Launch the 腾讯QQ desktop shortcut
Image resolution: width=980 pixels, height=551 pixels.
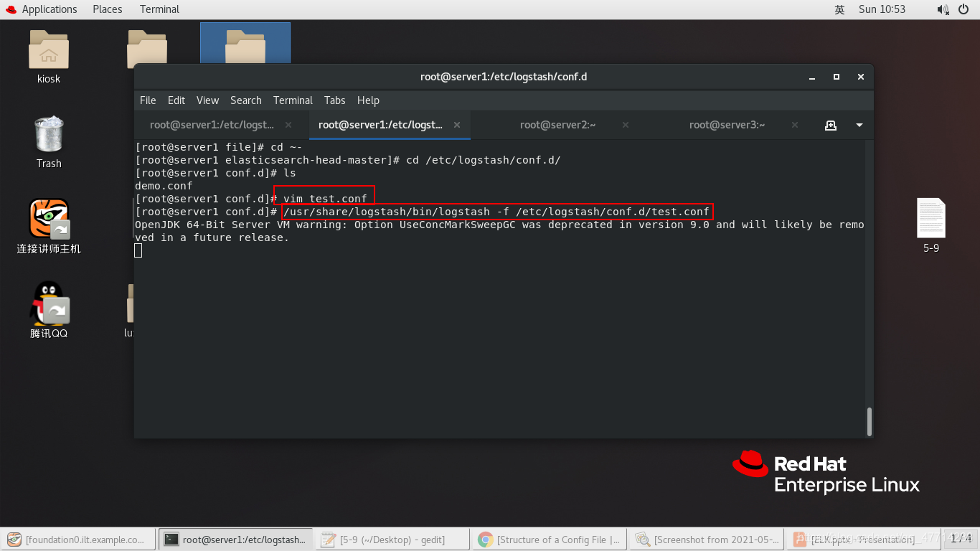[49, 303]
